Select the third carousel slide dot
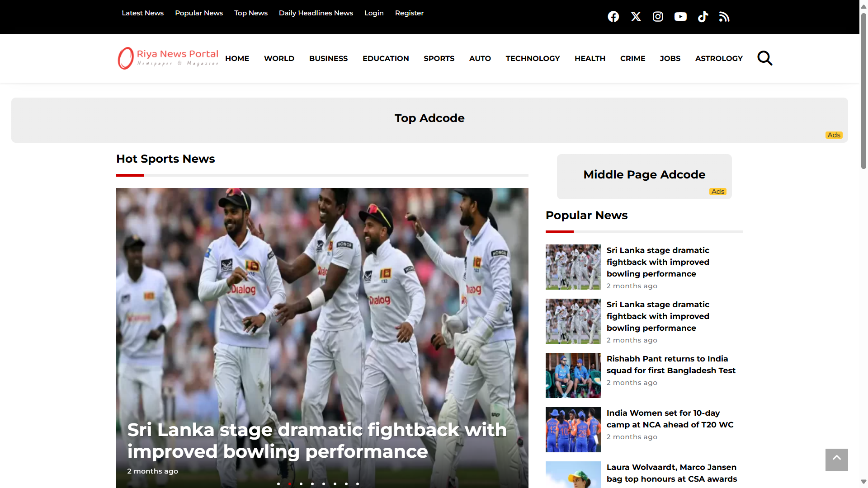Viewport: 868px width, 488px height. coord(301,484)
